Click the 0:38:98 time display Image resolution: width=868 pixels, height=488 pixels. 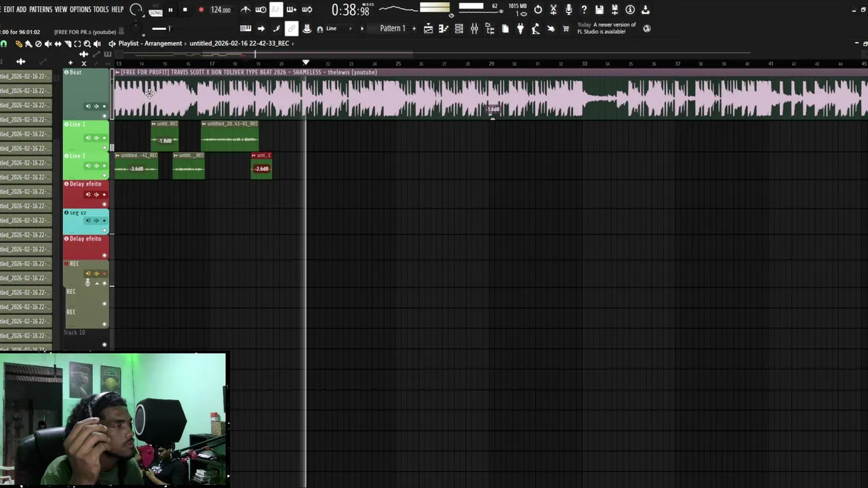tap(351, 10)
